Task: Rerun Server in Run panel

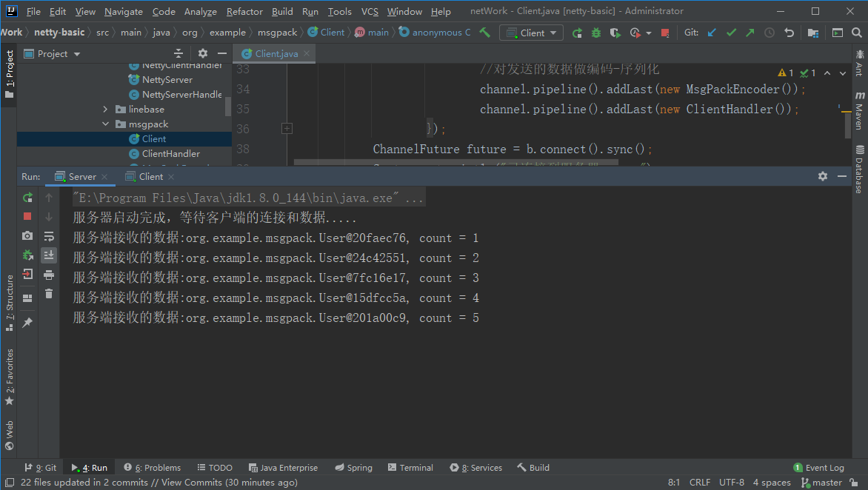Action: [27, 198]
